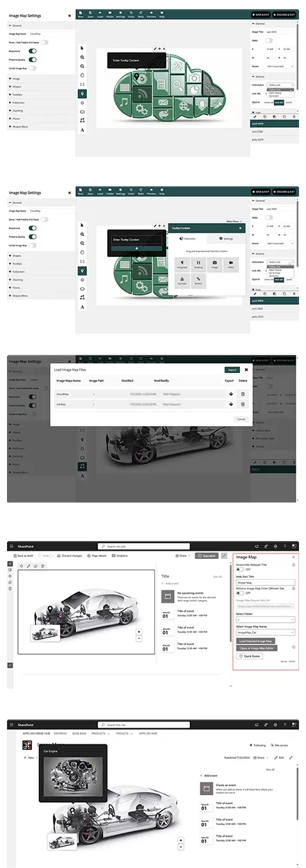
Task: Open Select Image Map Name dropdown
Action: click(x=266, y=632)
